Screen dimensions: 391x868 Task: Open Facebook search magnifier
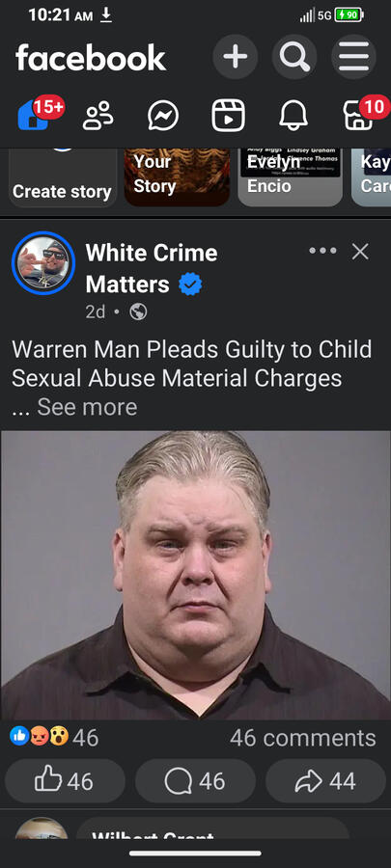tap(294, 57)
